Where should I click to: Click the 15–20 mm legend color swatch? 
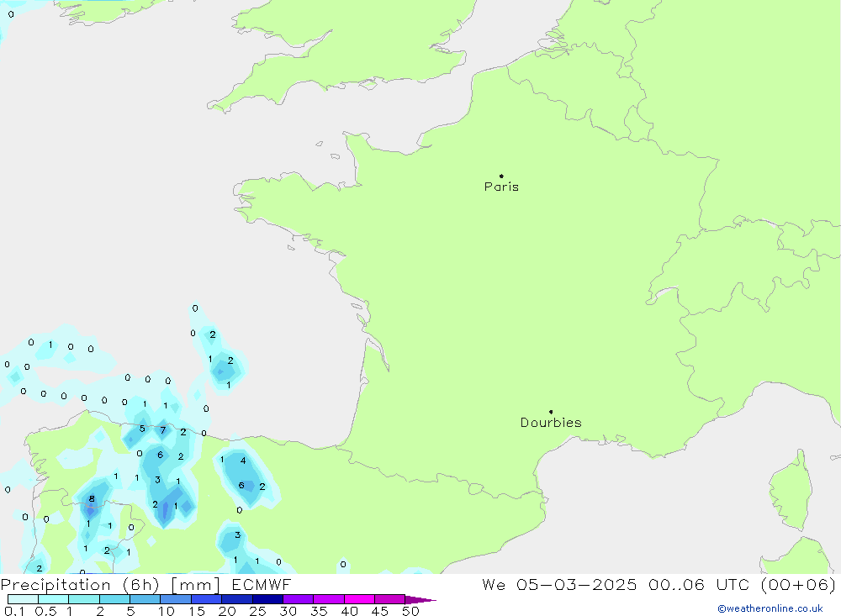pyautogui.click(x=207, y=599)
